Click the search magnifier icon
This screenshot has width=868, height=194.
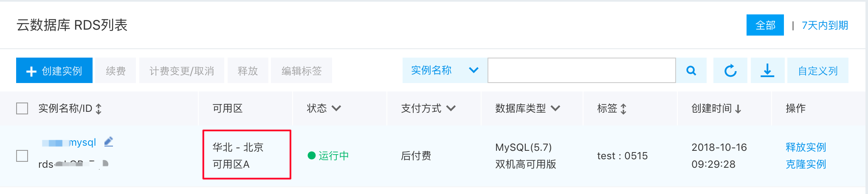691,70
